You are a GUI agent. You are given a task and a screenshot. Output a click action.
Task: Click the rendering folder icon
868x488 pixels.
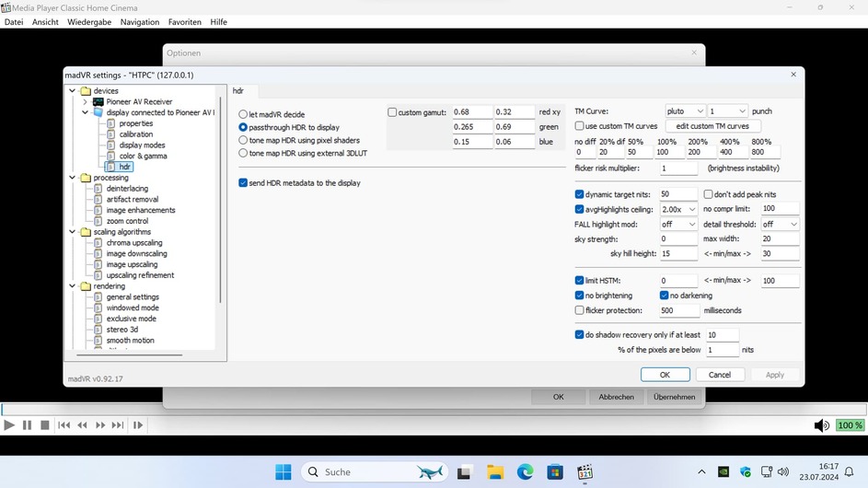coord(86,286)
